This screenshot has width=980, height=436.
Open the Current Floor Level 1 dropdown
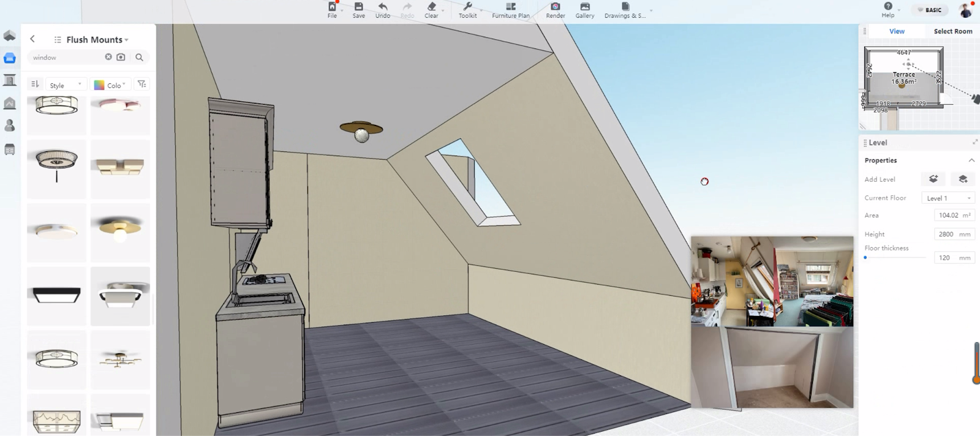948,198
